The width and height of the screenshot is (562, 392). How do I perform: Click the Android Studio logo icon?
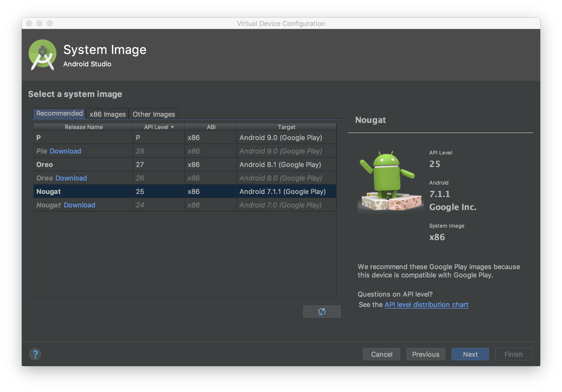click(x=42, y=55)
